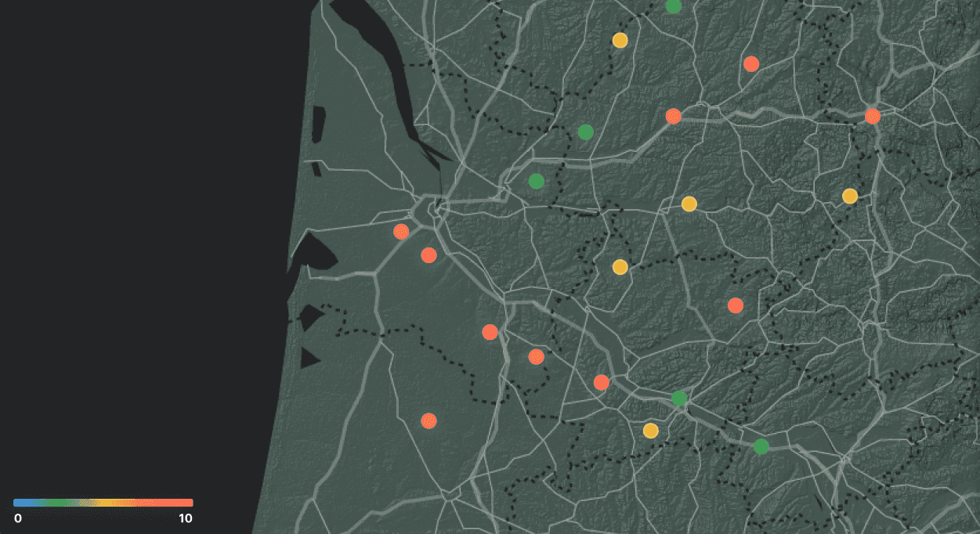Click the red marker just southeast of the westernmost red marker
This screenshot has height=534, width=980.
(x=429, y=255)
